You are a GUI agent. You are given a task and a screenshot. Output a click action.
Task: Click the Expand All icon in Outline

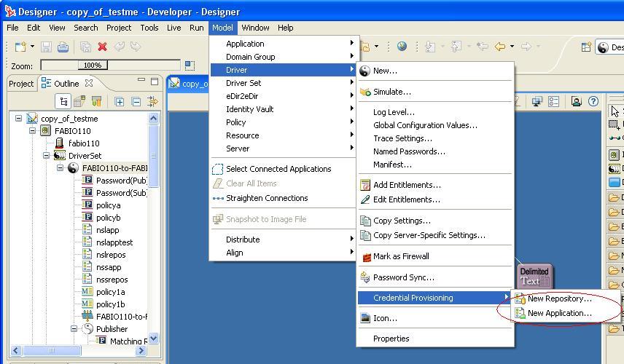click(x=120, y=101)
